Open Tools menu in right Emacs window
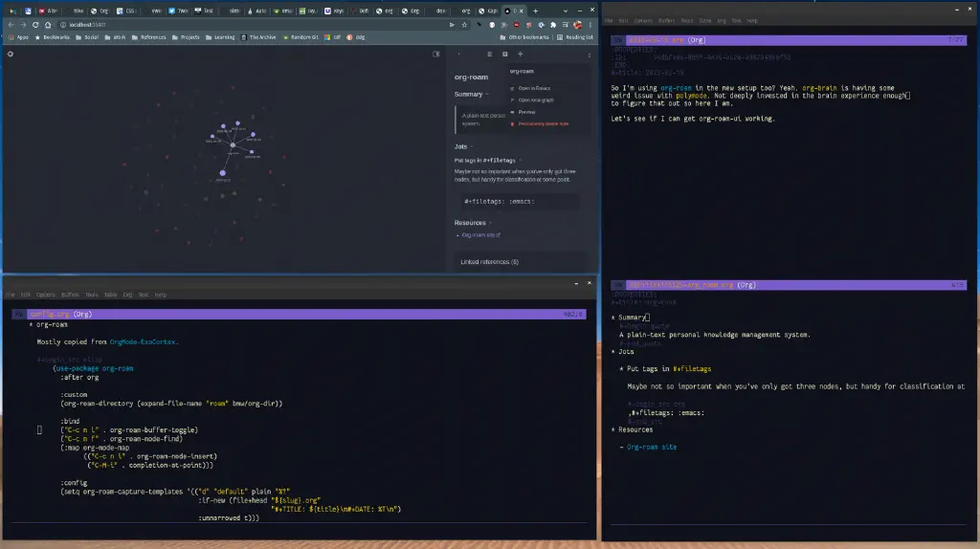980x549 pixels. [x=687, y=21]
